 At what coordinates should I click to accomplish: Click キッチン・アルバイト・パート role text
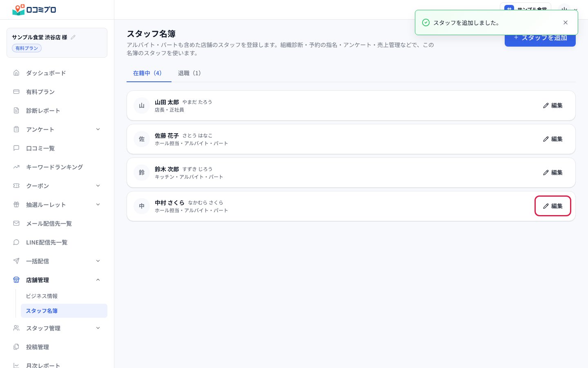click(x=189, y=177)
